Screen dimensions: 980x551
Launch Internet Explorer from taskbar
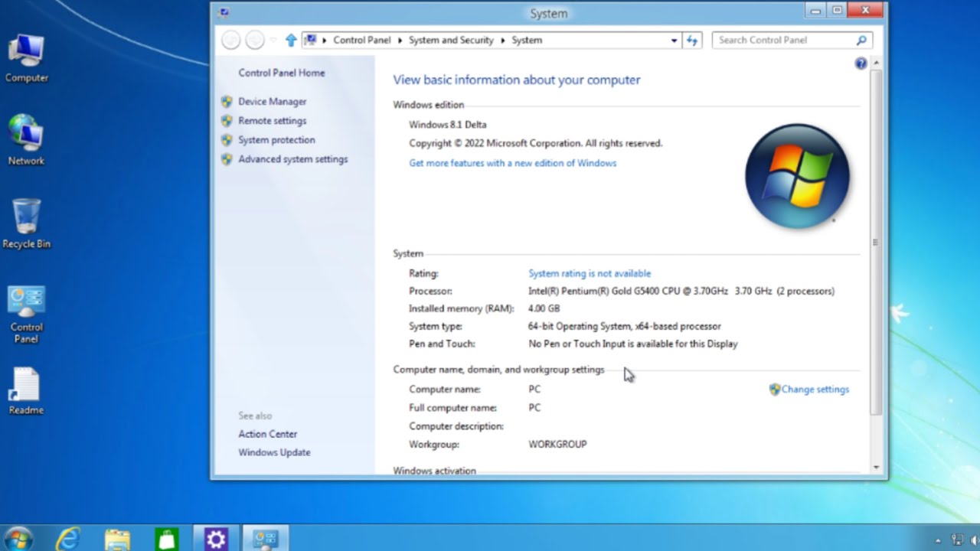point(68,539)
